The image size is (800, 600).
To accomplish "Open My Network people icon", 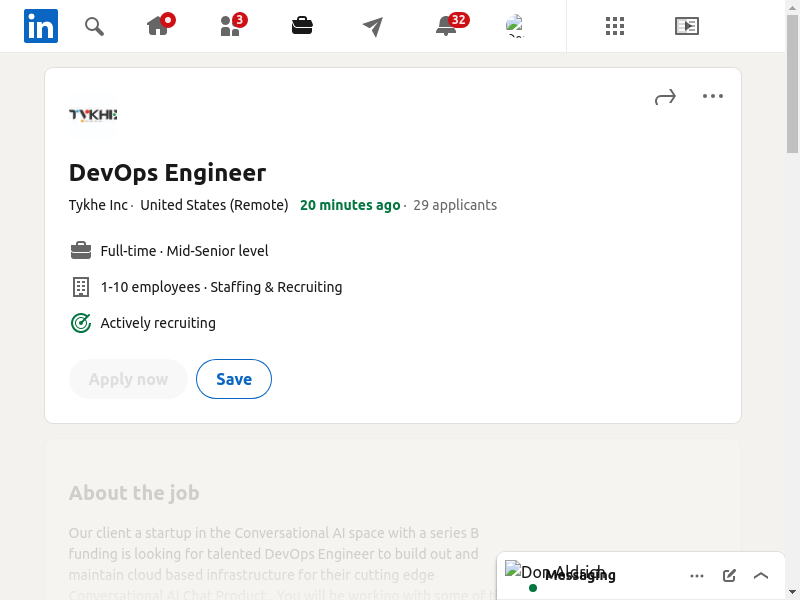I will click(x=230, y=26).
